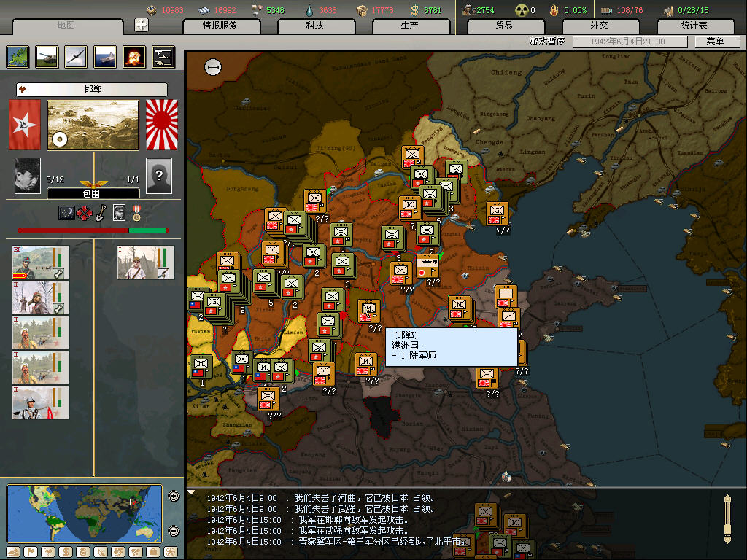This screenshot has height=560, width=747.
Task: Open the 情报服务 intelligence tab
Action: [221, 26]
